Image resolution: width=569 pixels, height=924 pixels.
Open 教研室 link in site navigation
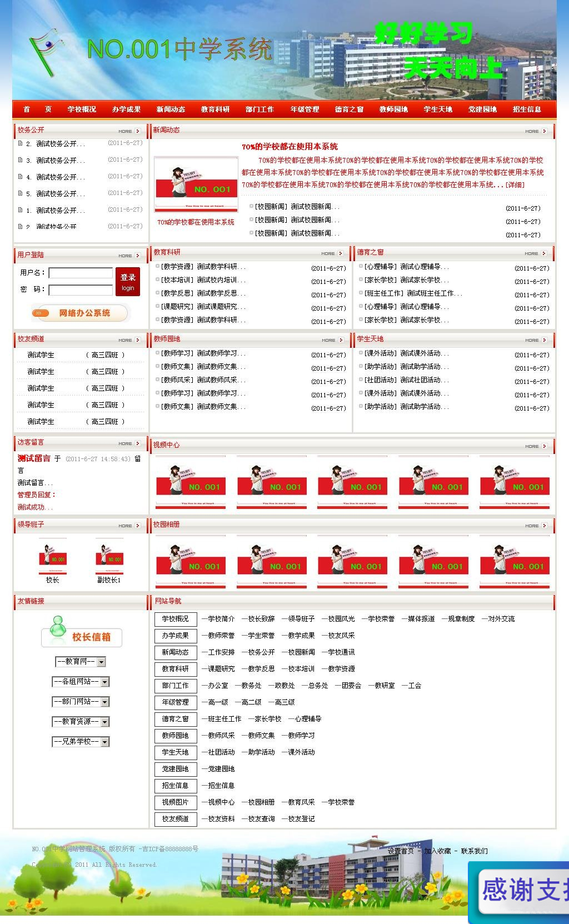click(385, 686)
